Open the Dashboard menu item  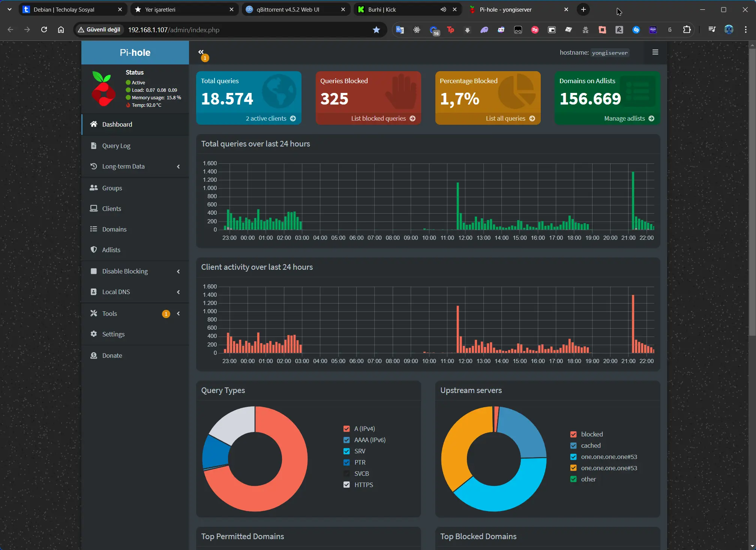click(135, 124)
